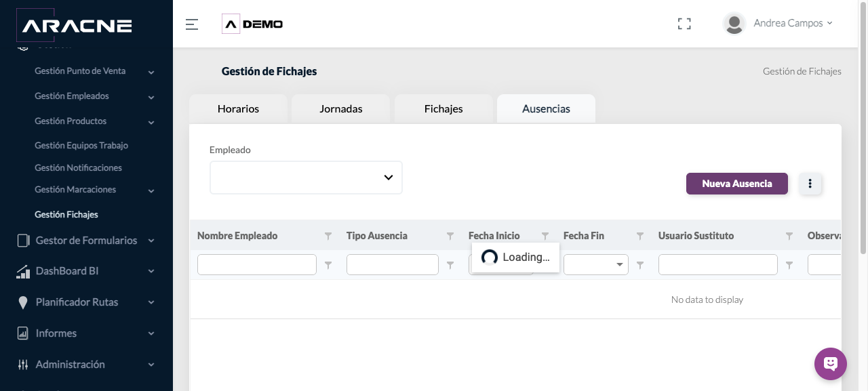The image size is (868, 391).
Task: Sort by Fecha Fin column header
Action: [x=584, y=236]
